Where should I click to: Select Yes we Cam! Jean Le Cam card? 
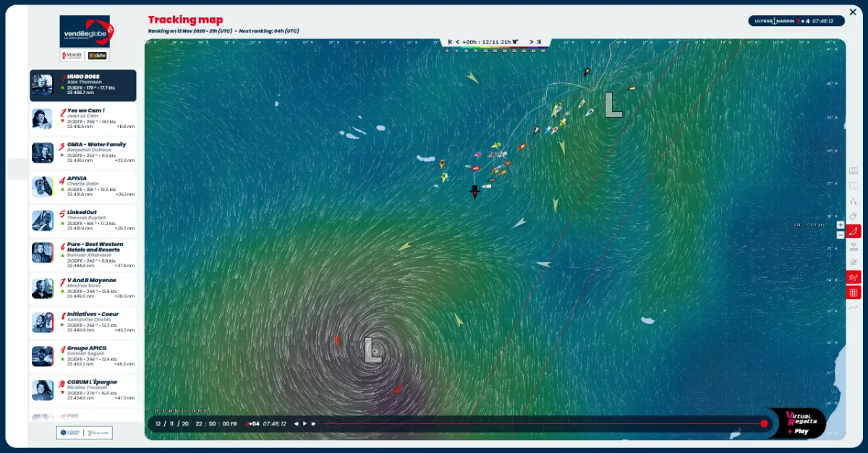[82, 119]
